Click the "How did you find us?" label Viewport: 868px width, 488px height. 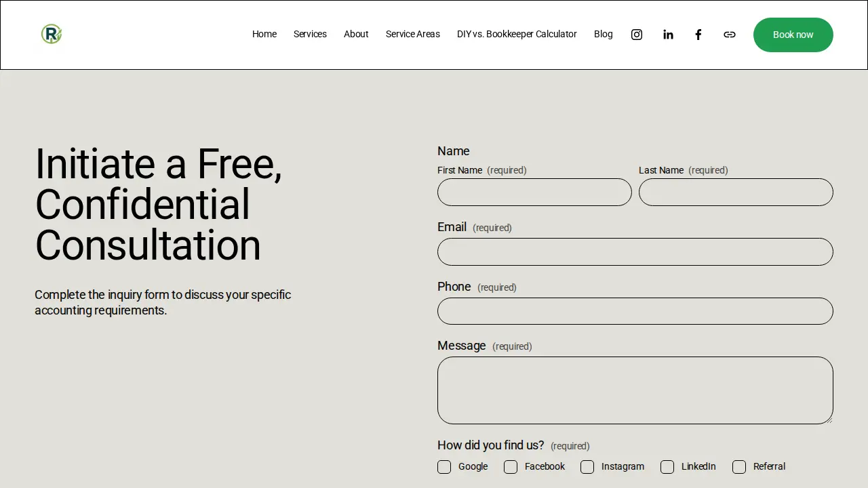(x=491, y=445)
